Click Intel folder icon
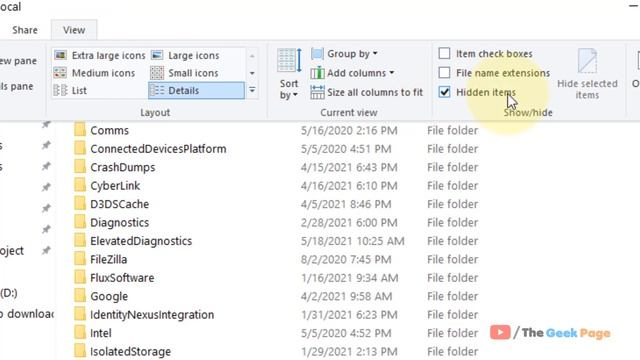This screenshot has width=640, height=360. coord(80,333)
